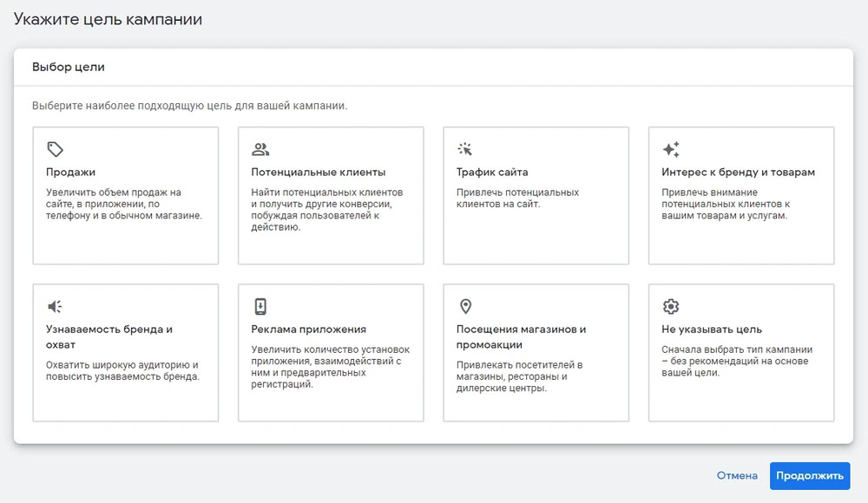The width and height of the screenshot is (868, 503).
Task: Click description 'Привлечь внимание потенциальных клиентов'
Action: coord(726,204)
